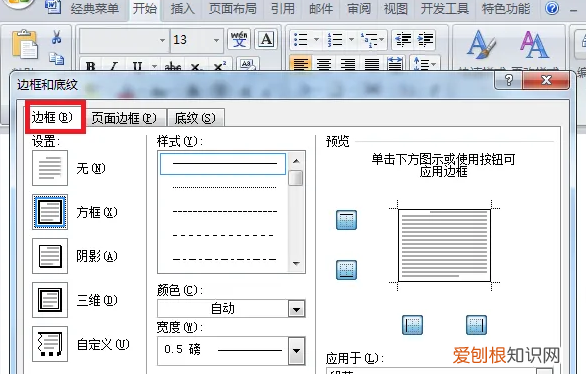Select the solid line style
This screenshot has width=586, height=374.
tap(223, 164)
